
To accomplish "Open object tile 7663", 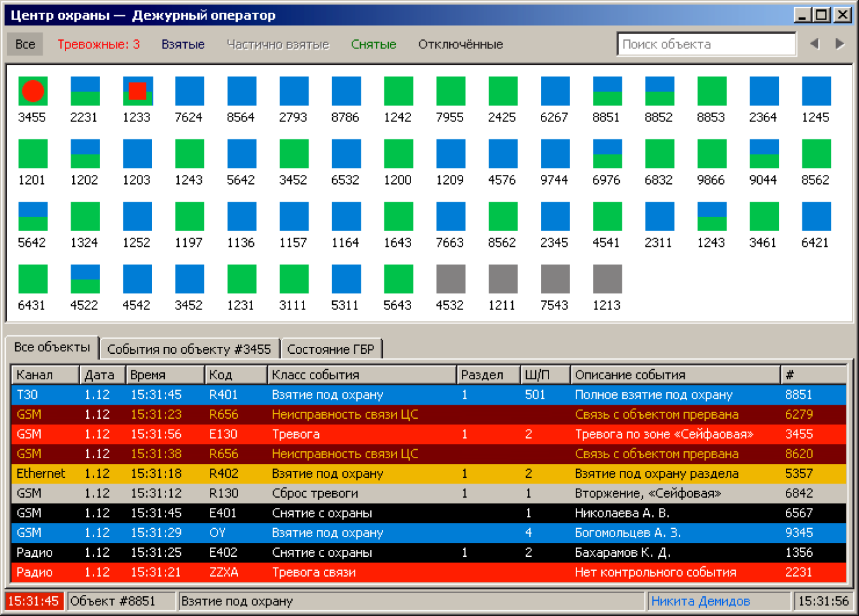I will (450, 216).
